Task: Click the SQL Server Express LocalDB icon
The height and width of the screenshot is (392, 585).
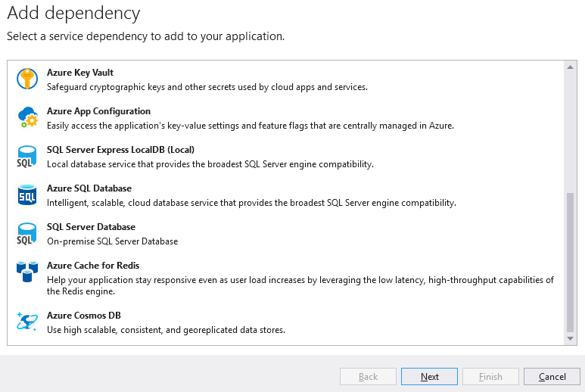Action: tap(26, 157)
